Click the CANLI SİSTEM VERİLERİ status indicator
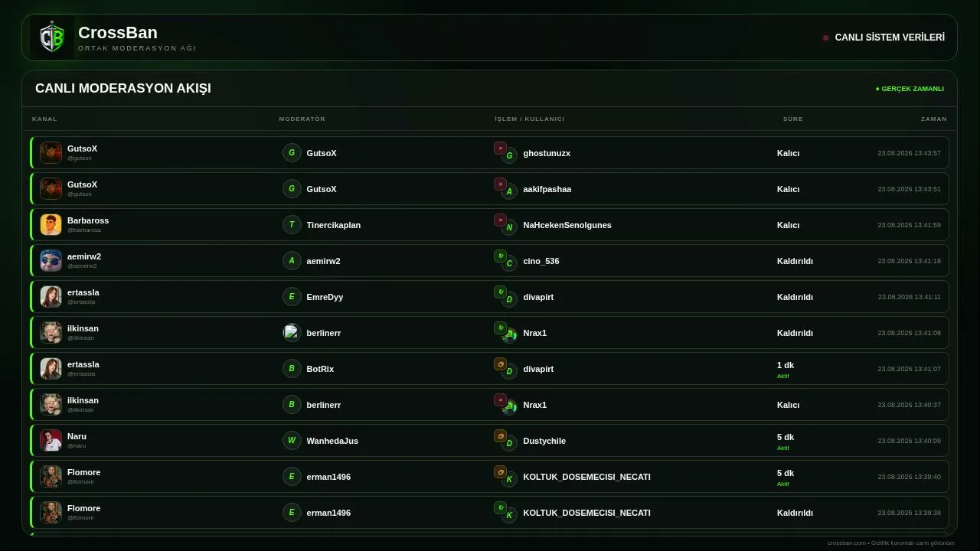This screenshot has width=980, height=551. pyautogui.click(x=884, y=37)
